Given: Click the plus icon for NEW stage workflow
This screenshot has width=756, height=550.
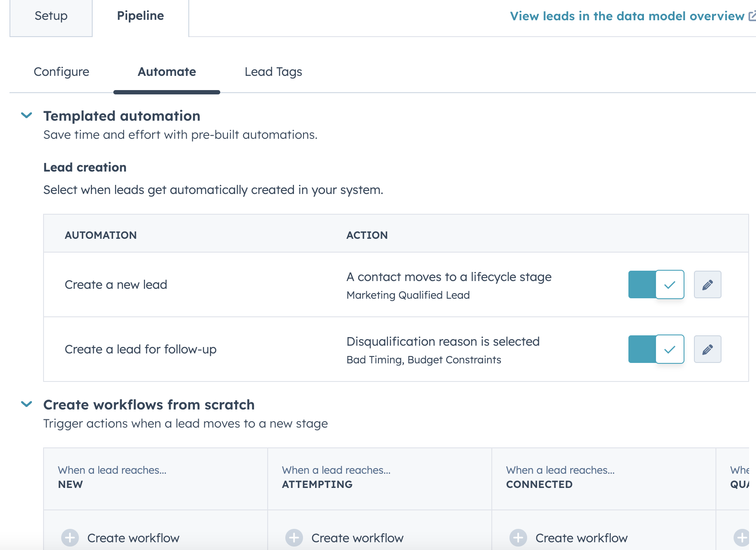Looking at the screenshot, I should point(71,537).
